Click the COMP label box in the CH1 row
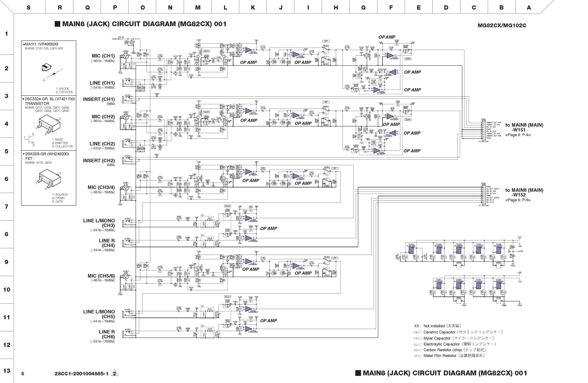 point(408,59)
